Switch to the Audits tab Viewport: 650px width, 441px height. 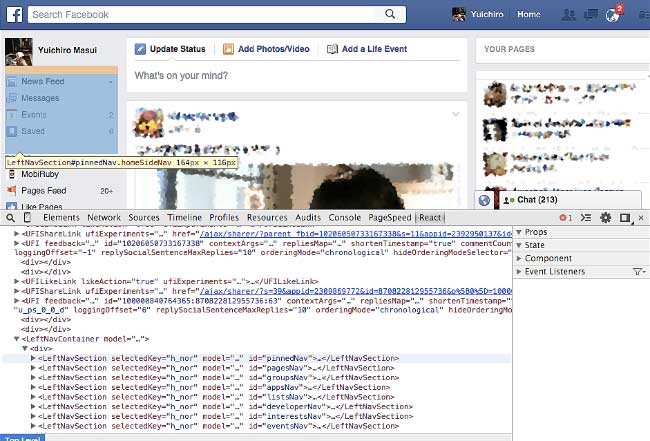(308, 218)
